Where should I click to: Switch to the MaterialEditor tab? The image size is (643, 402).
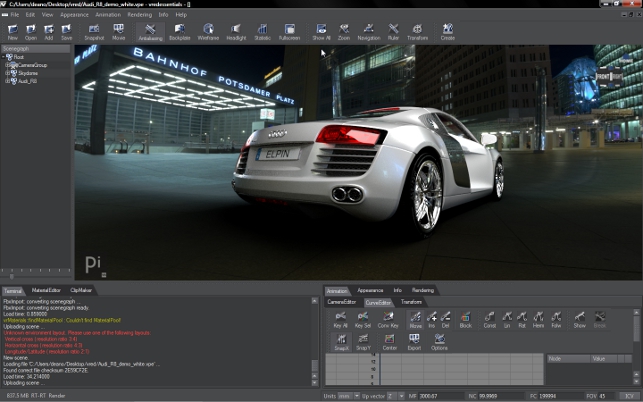tap(46, 289)
